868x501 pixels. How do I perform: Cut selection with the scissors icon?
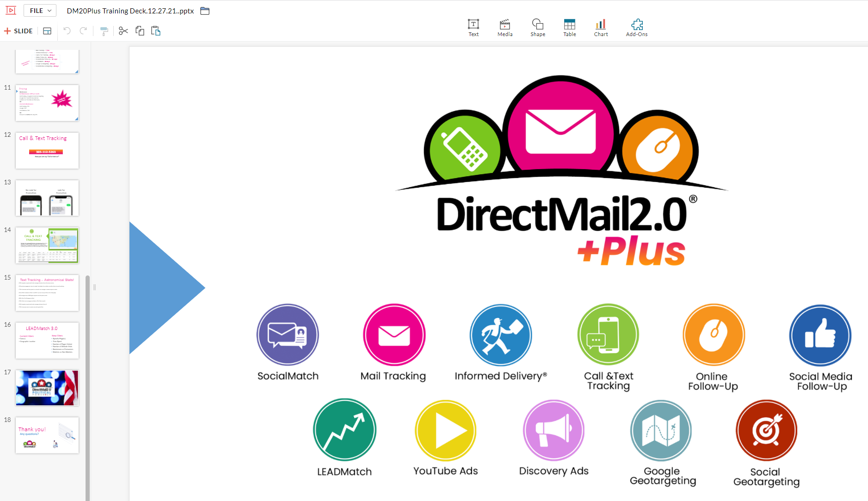tap(123, 31)
